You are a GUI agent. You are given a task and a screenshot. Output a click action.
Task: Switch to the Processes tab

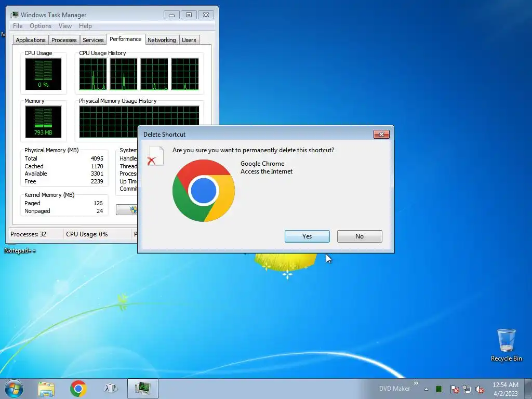[64, 40]
